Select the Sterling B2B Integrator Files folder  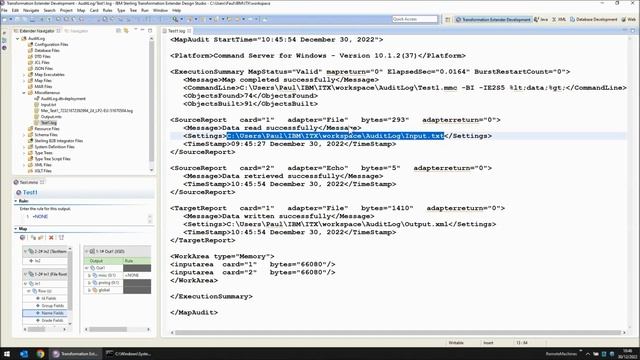(x=58, y=141)
